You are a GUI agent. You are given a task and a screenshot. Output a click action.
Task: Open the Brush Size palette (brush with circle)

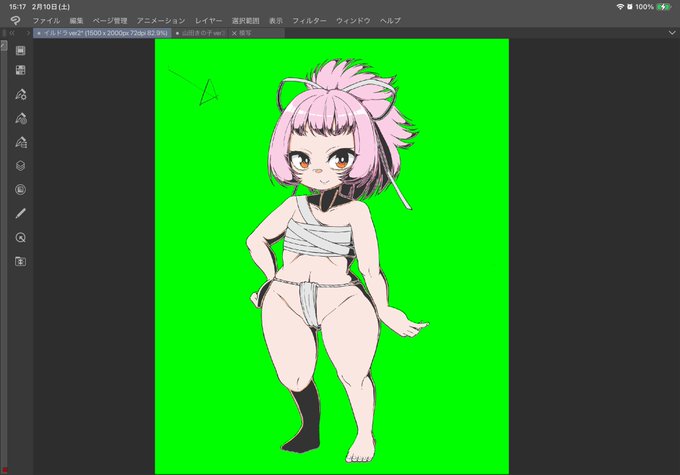tap(20, 118)
